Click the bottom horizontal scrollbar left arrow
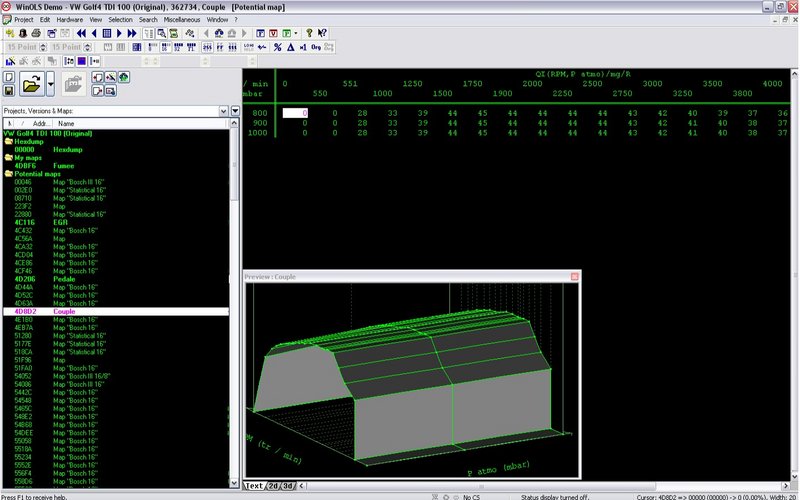Screen dimensions: 800x500 [302, 486]
